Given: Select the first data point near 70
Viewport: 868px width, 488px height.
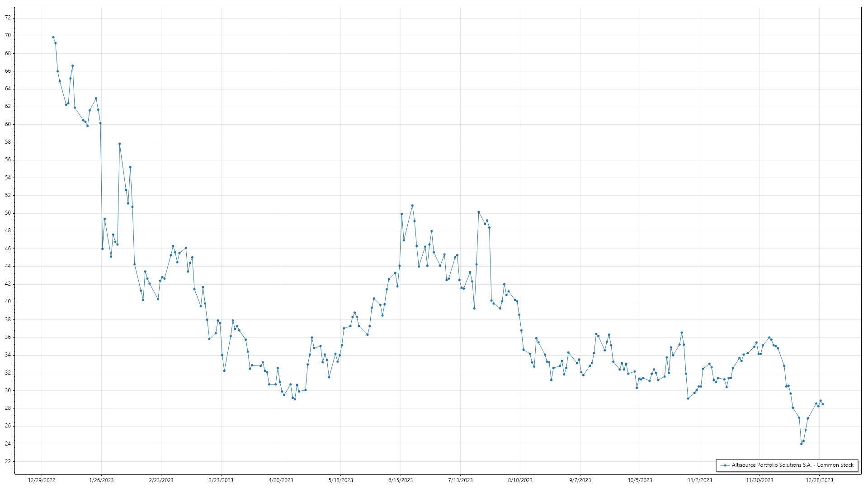Looking at the screenshot, I should point(53,37).
